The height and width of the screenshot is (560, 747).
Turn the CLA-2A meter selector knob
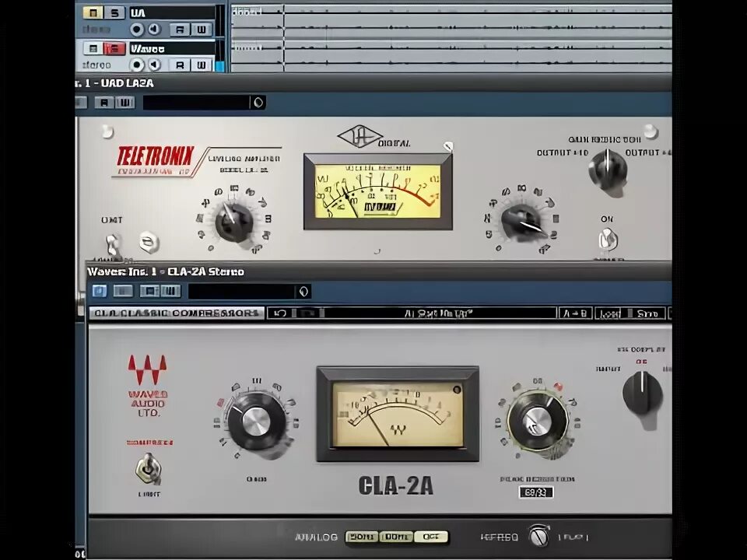(642, 394)
